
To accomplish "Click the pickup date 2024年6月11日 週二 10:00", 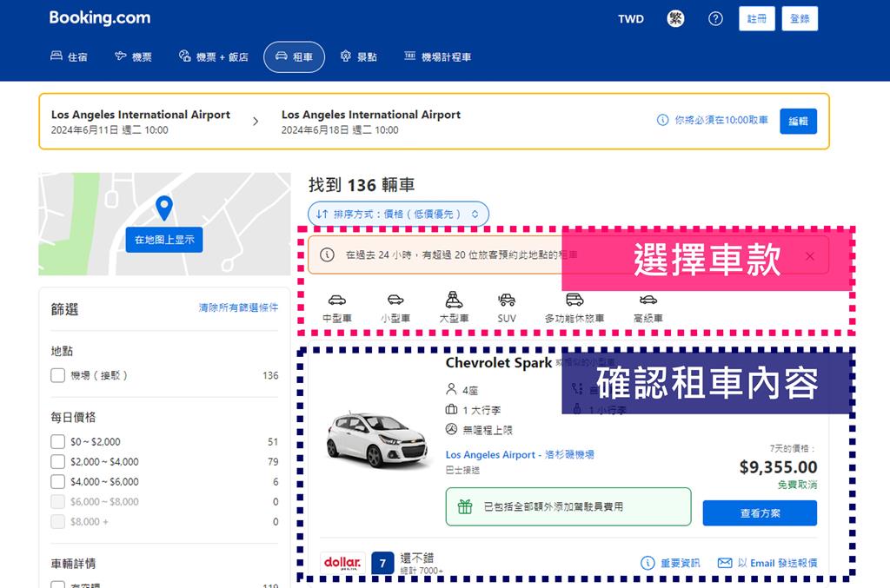I will coord(110,130).
